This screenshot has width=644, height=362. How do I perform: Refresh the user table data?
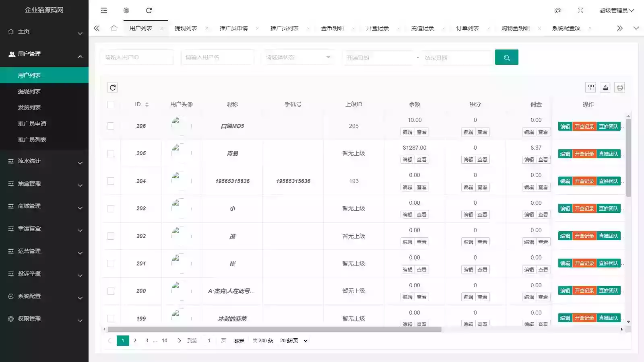[x=113, y=87]
